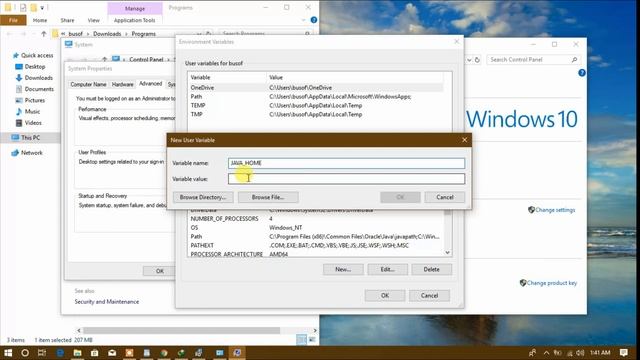
Task: Select the OneDrive user variable row
Action: 316,88
